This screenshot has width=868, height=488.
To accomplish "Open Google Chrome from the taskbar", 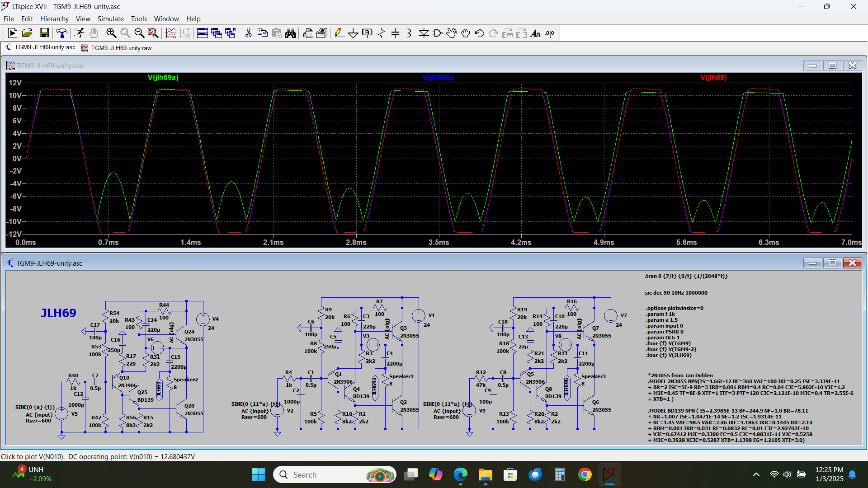I will 585,474.
